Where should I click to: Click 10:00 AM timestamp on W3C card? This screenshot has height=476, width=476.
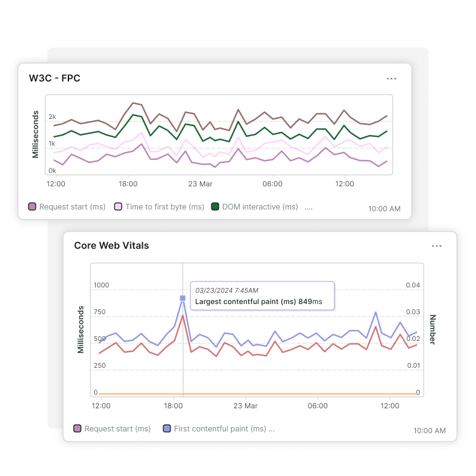[384, 209]
